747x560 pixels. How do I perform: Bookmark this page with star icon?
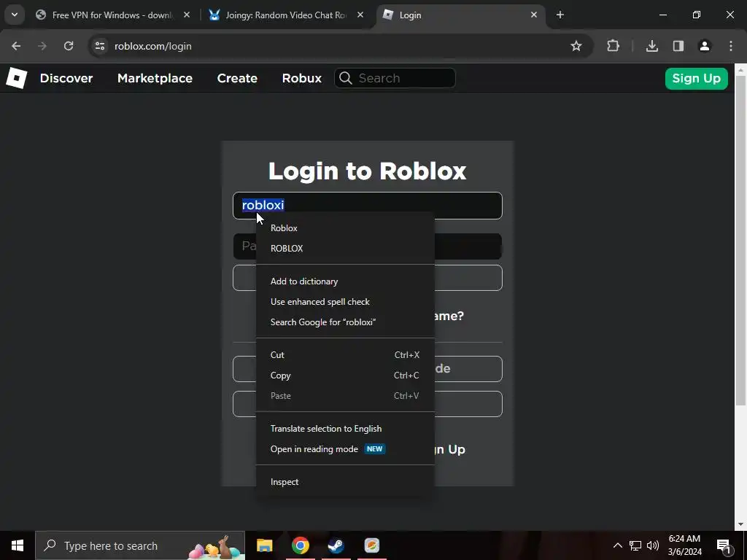(x=576, y=46)
